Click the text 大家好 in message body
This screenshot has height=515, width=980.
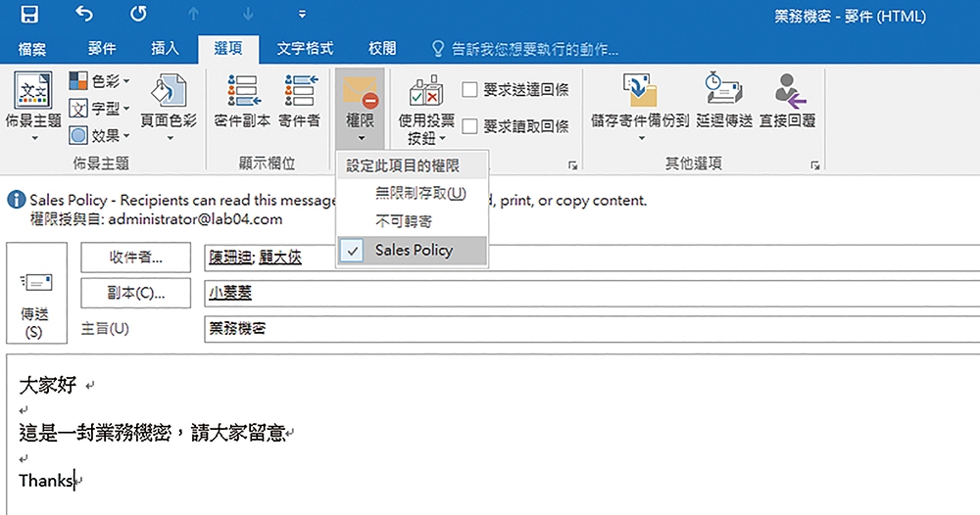47,385
